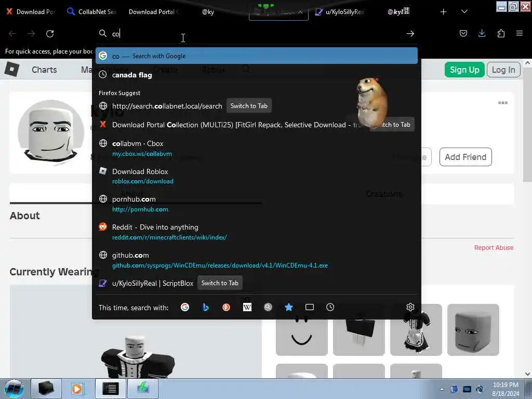Select 'co — Search with Google' suggestion

pyautogui.click(x=257, y=56)
